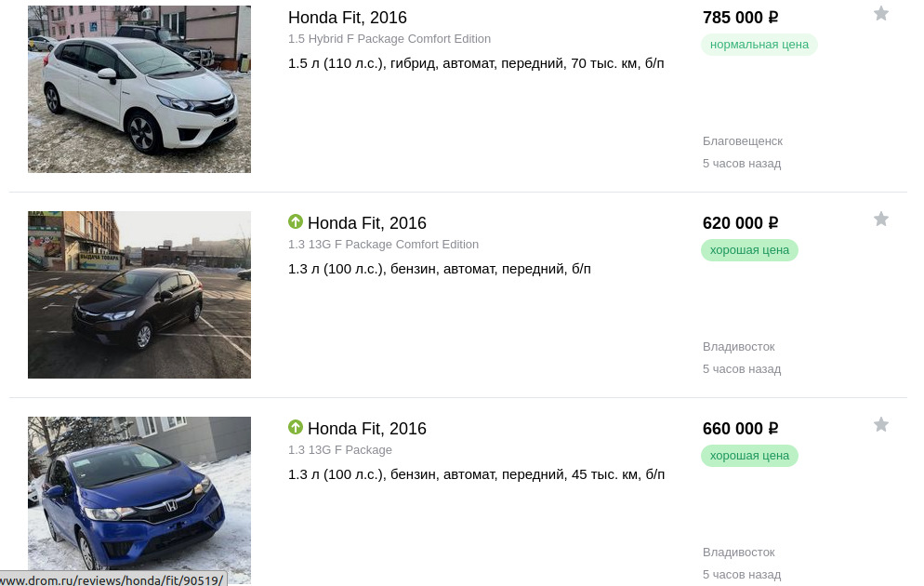Viewport: 924px width, 586px height.
Task: Favorite the 785 000 ₽ Honda Fit listing
Action: tap(881, 14)
